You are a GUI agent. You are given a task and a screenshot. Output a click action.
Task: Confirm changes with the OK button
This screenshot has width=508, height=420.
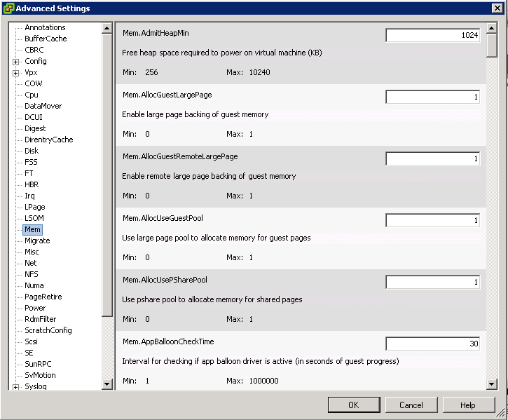354,405
